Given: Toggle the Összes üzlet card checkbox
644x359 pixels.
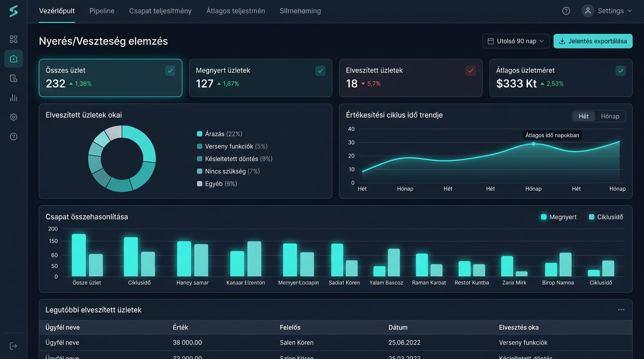Looking at the screenshot, I should tap(170, 71).
